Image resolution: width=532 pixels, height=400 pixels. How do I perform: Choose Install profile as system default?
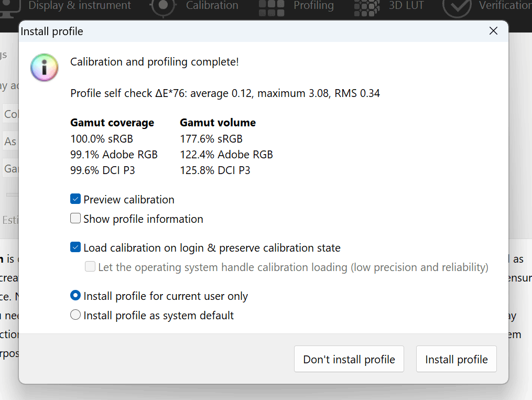[75, 315]
